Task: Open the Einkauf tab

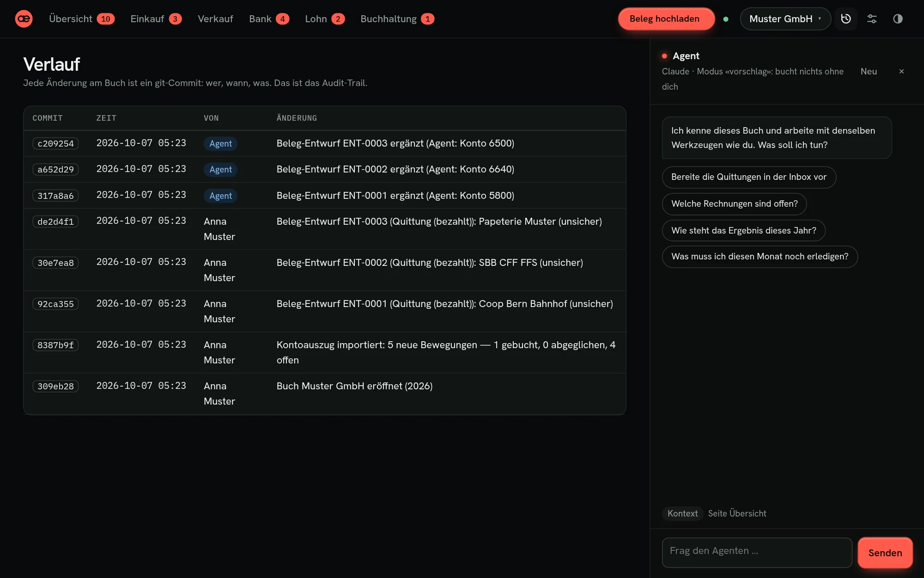Action: pos(156,19)
